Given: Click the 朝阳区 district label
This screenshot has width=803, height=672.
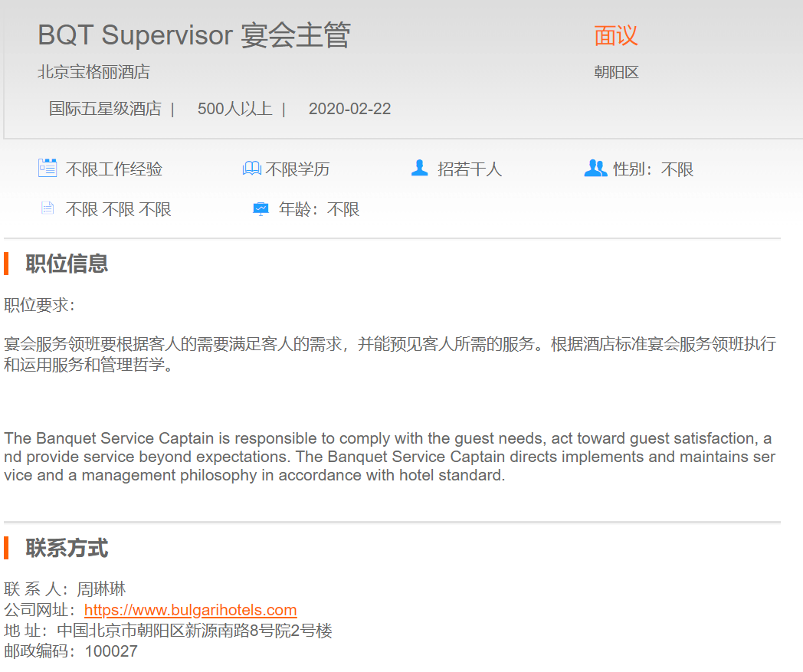Looking at the screenshot, I should (x=616, y=73).
